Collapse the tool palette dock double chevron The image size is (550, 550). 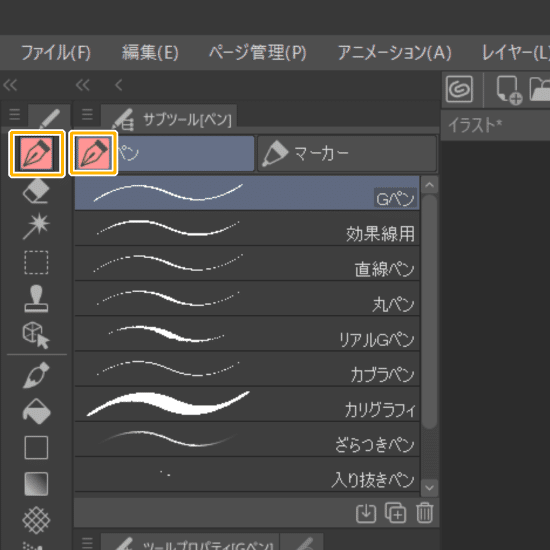[x=10, y=85]
